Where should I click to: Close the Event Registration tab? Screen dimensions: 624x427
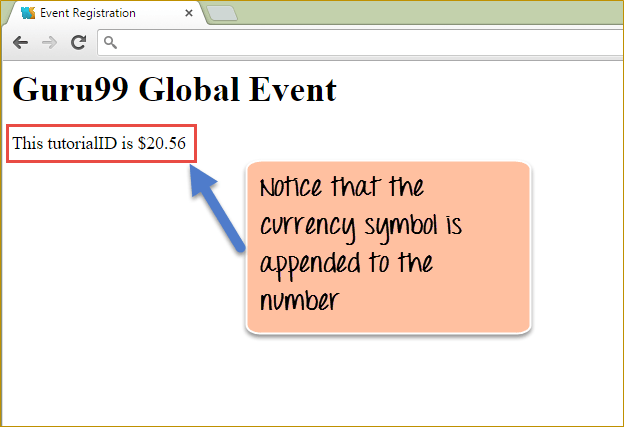(189, 13)
